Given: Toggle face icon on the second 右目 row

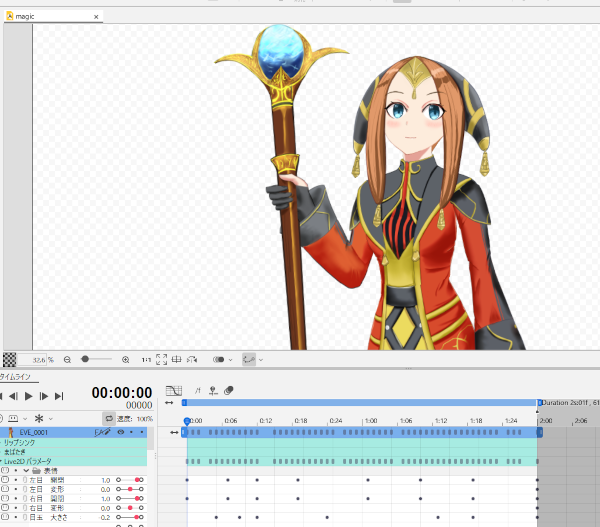Looking at the screenshot, I should 5,508.
